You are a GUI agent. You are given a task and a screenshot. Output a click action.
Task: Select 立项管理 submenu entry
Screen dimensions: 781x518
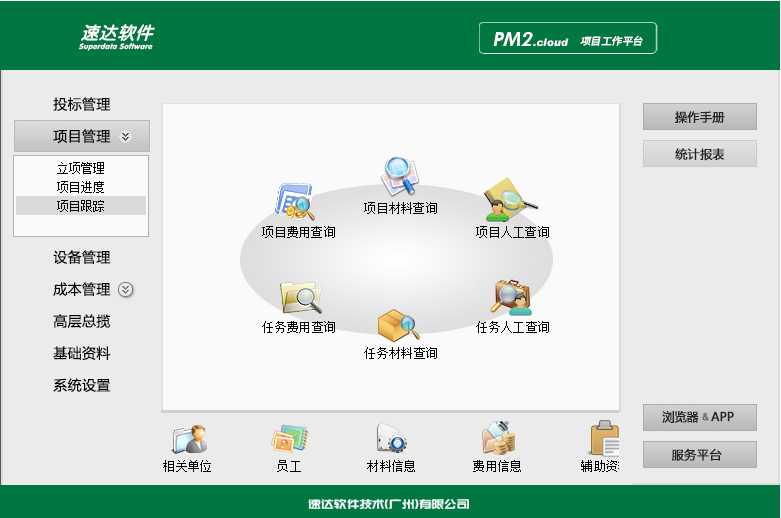click(81, 168)
